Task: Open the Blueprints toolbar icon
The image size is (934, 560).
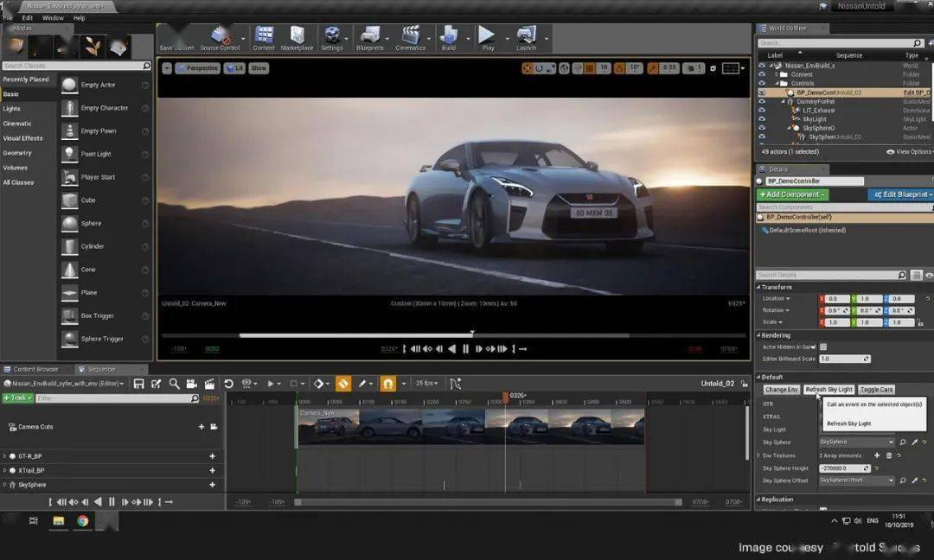Action: [x=370, y=37]
